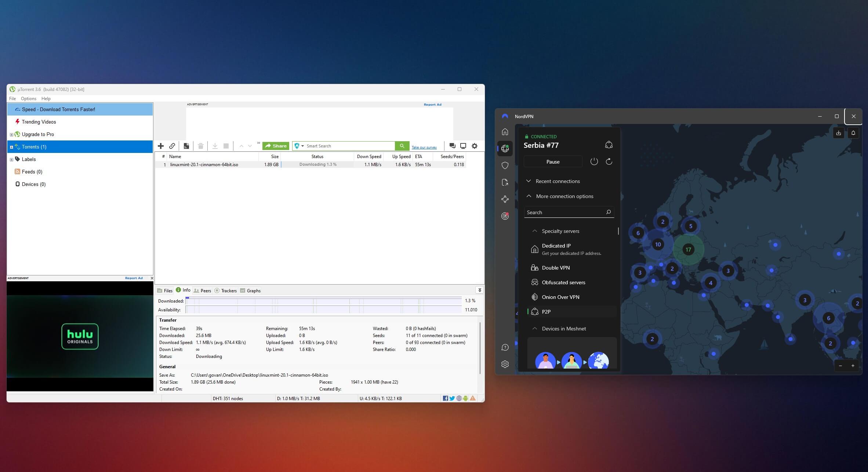
Task: Click the create new torrent icon
Action: pyautogui.click(x=186, y=146)
